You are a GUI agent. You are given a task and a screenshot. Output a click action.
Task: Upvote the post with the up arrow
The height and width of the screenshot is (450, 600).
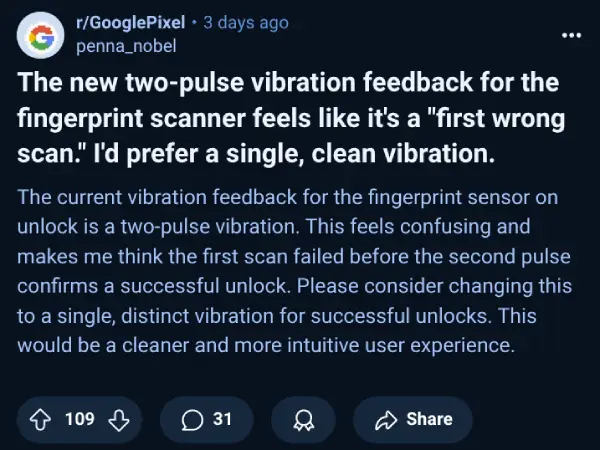[x=42, y=419]
